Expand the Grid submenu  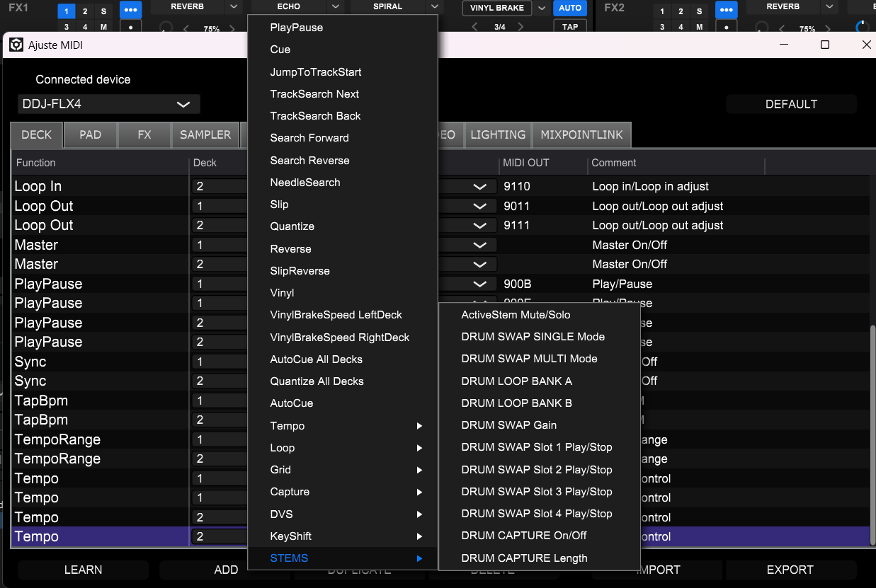click(x=342, y=470)
